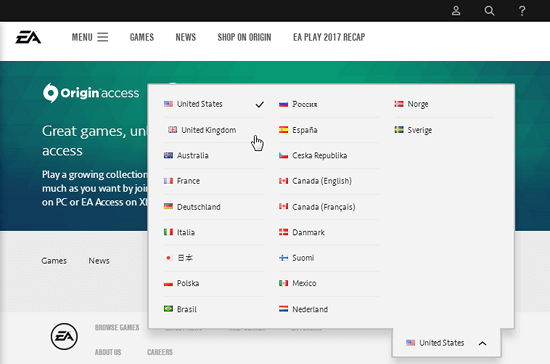Click the Origin access logo
550x364 pixels.
[x=91, y=93]
